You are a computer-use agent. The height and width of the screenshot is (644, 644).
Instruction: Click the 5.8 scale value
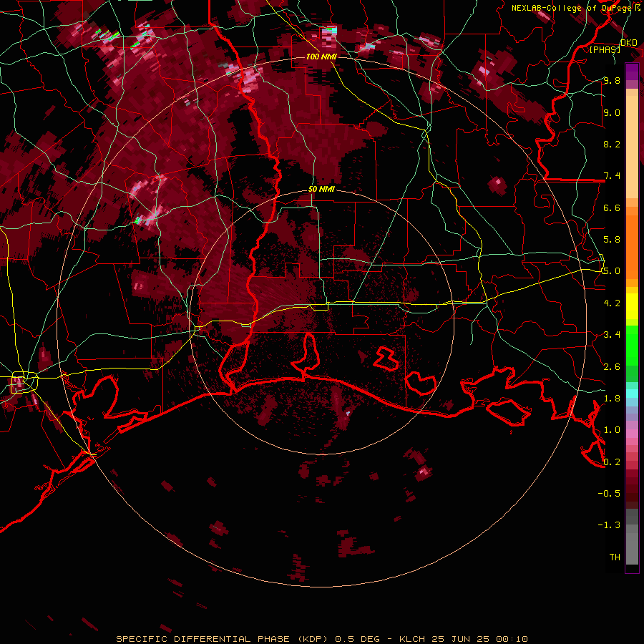(612, 240)
